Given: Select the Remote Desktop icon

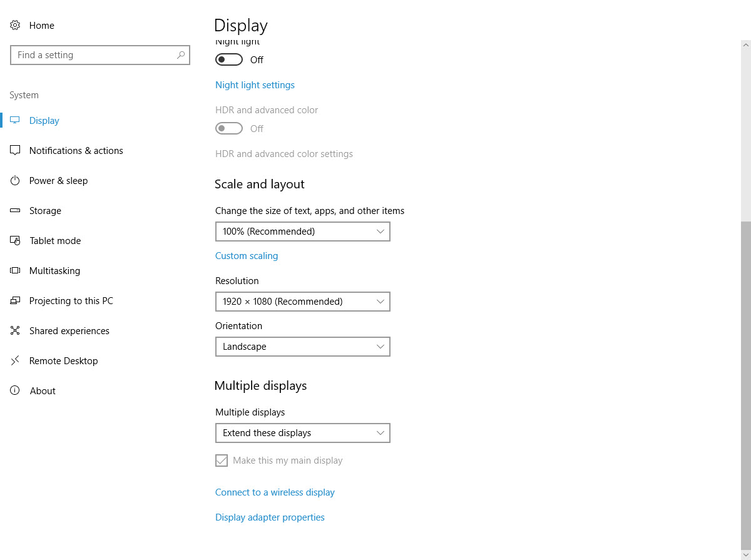Looking at the screenshot, I should pos(15,360).
